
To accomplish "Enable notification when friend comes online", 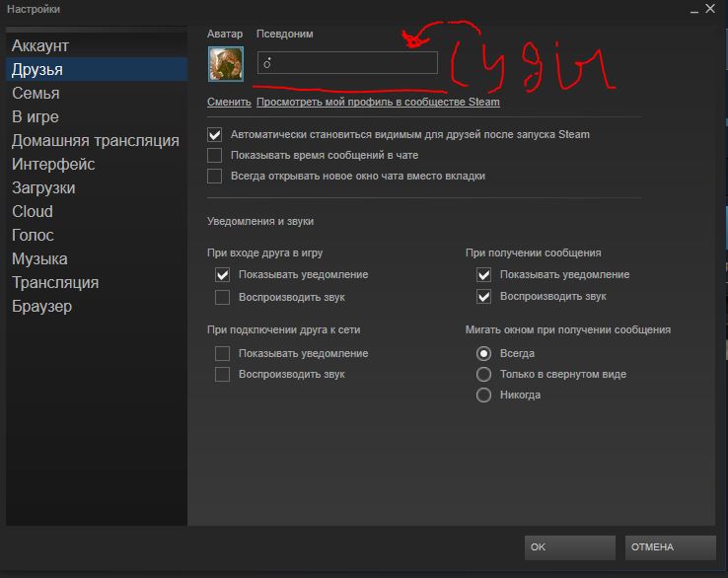I will coord(223,353).
